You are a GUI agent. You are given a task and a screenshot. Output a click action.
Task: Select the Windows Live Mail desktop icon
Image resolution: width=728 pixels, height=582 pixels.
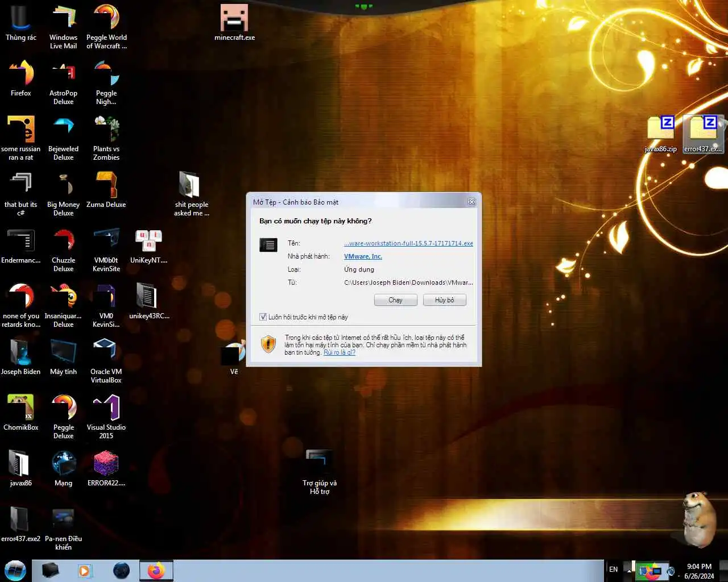point(63,27)
